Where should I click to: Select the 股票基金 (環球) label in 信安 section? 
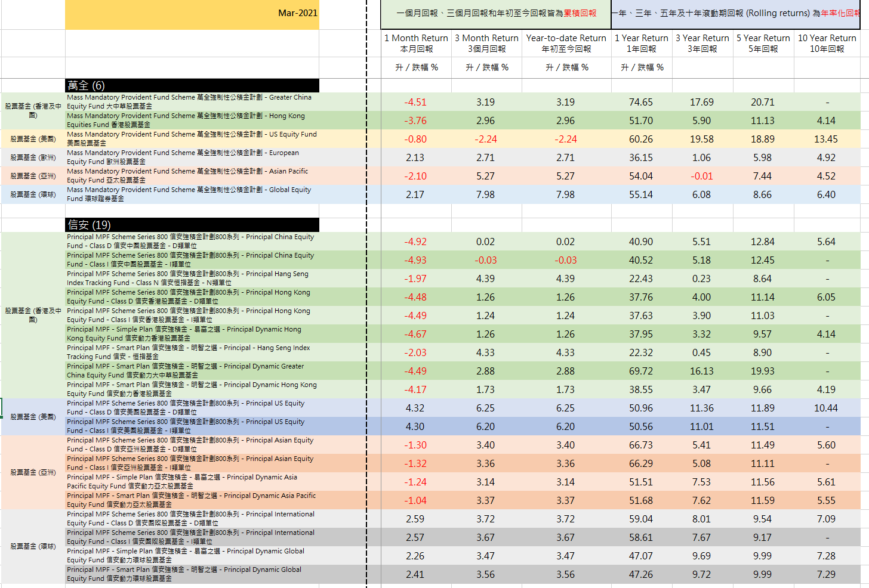tap(33, 546)
